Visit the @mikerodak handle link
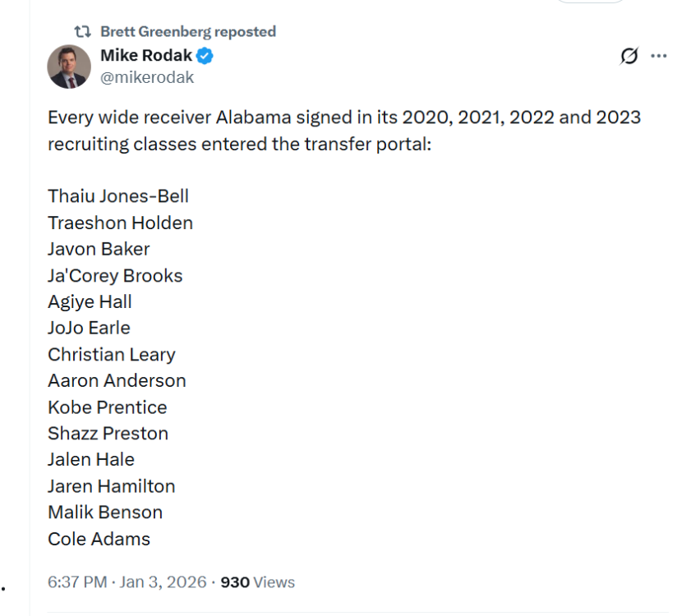The width and height of the screenshot is (686, 616). 147,77
